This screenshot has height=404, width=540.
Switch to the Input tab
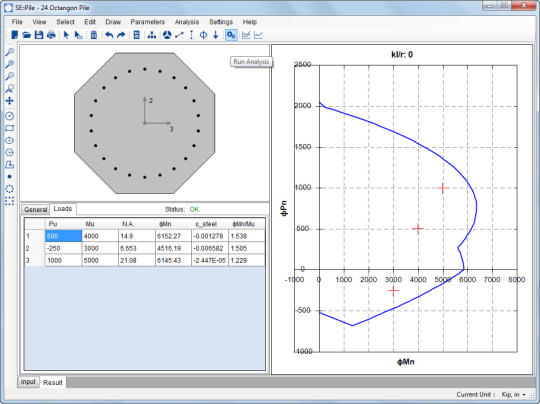point(28,382)
